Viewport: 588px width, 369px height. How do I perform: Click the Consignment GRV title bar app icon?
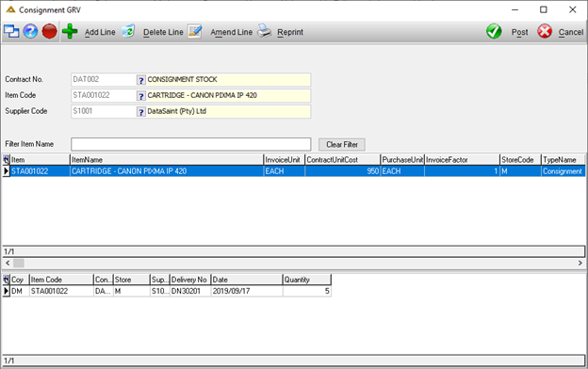[10, 9]
